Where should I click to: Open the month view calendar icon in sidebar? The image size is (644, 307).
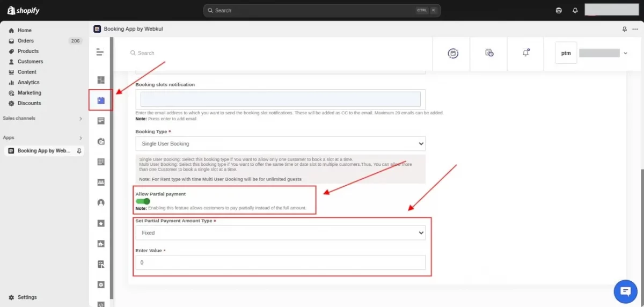(100, 182)
